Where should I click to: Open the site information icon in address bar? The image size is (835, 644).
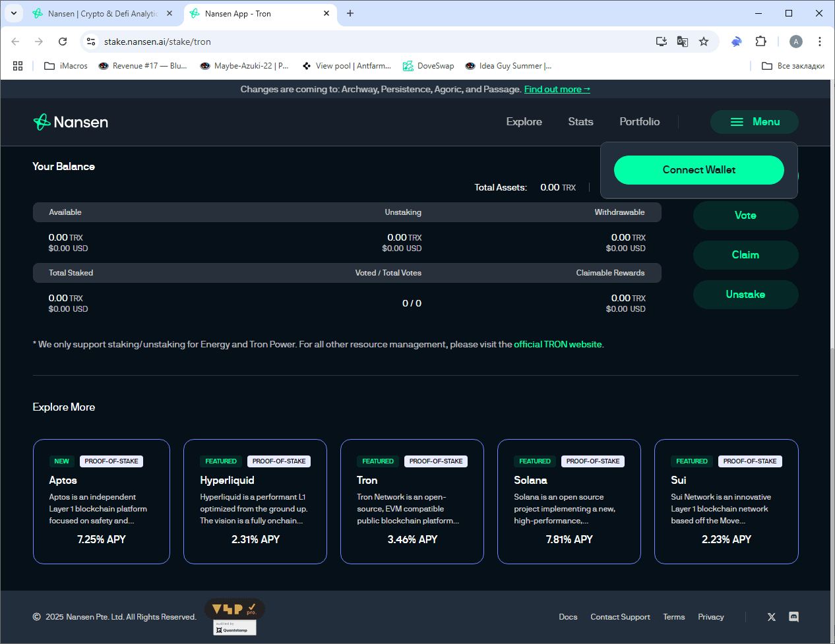click(91, 42)
